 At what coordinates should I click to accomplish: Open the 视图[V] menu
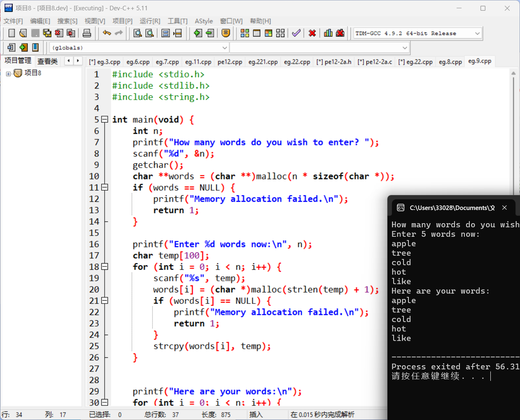pyautogui.click(x=95, y=21)
